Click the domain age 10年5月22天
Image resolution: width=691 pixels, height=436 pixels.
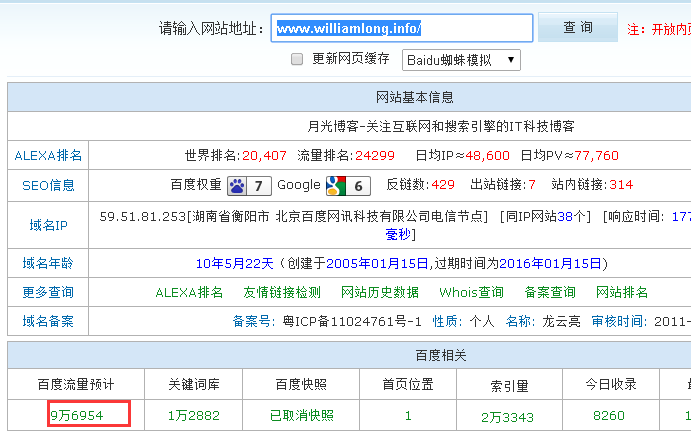click(234, 264)
